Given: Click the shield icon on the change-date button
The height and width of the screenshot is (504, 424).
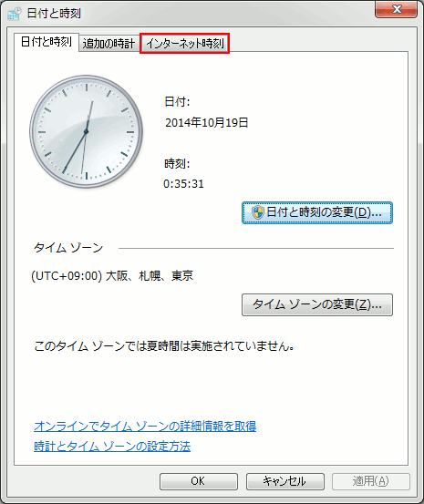Looking at the screenshot, I should [x=258, y=212].
